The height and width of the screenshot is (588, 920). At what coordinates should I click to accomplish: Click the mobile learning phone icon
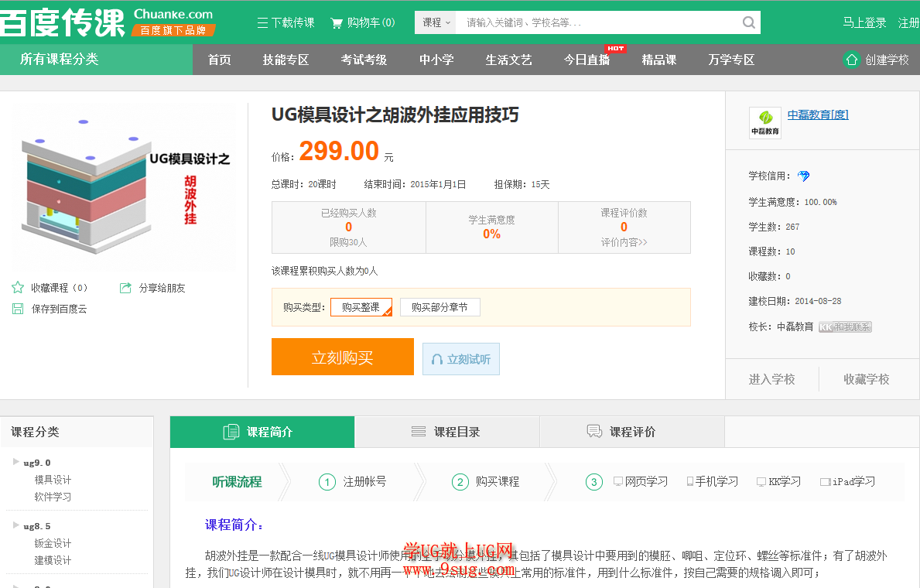tap(691, 482)
